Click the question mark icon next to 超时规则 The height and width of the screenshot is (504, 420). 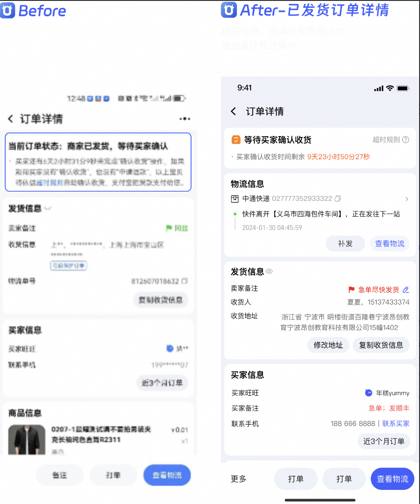tap(406, 140)
